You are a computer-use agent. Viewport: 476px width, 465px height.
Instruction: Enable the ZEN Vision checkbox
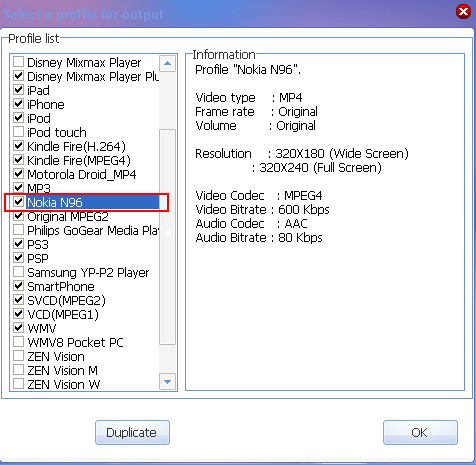coord(18,356)
